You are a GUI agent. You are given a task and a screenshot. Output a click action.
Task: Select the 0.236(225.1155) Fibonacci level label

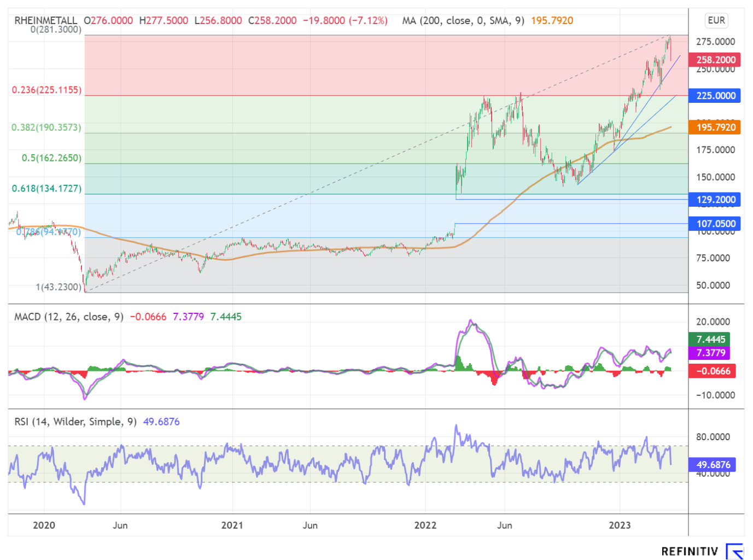pos(46,90)
